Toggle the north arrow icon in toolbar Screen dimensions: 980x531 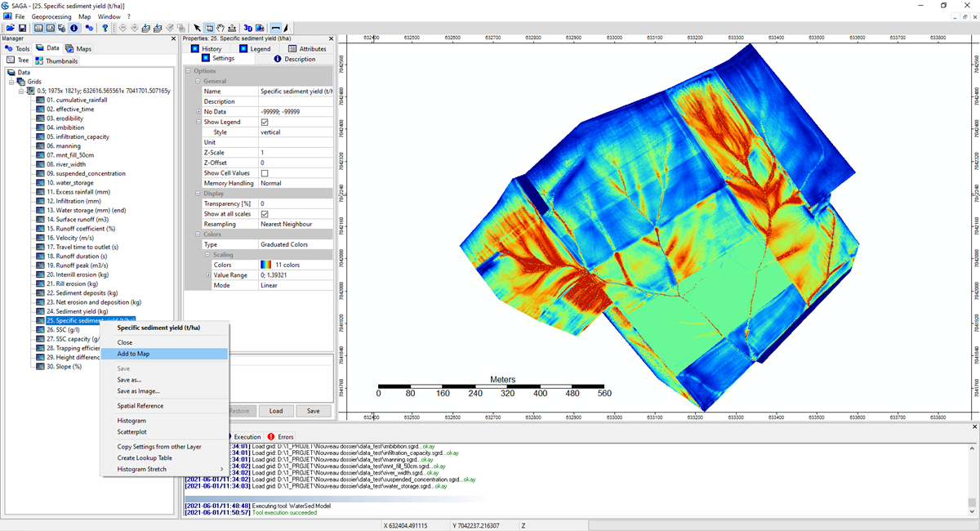[x=287, y=28]
